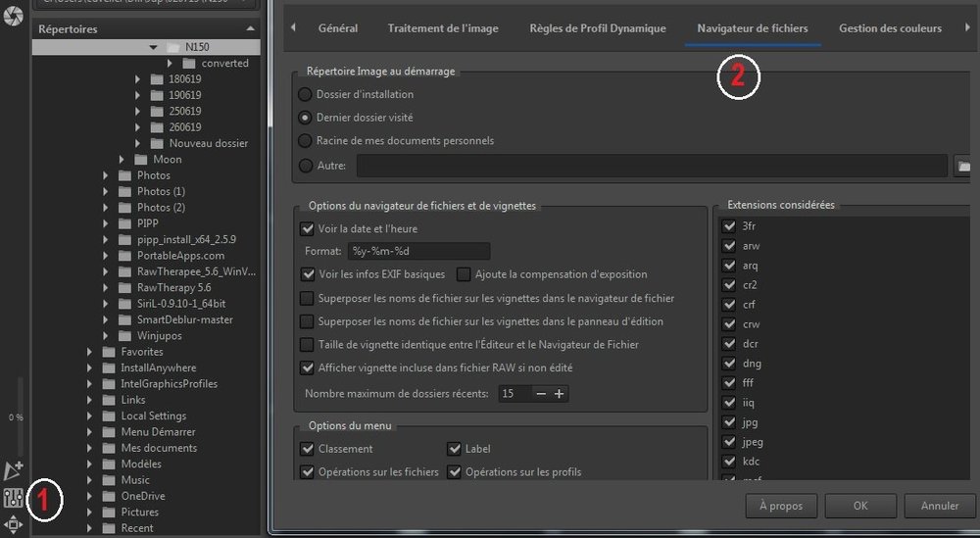Select the Navigateur de fichiers tab

click(x=753, y=28)
